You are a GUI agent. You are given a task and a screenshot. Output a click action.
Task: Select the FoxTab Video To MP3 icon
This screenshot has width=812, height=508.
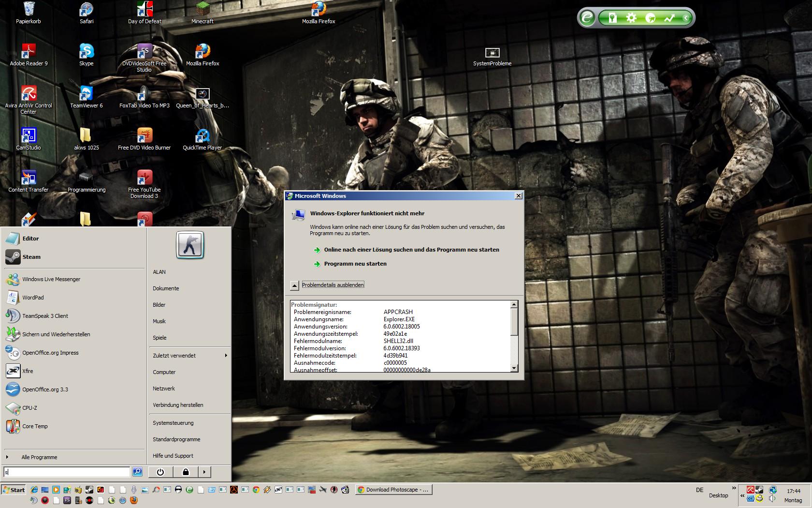[x=145, y=97]
